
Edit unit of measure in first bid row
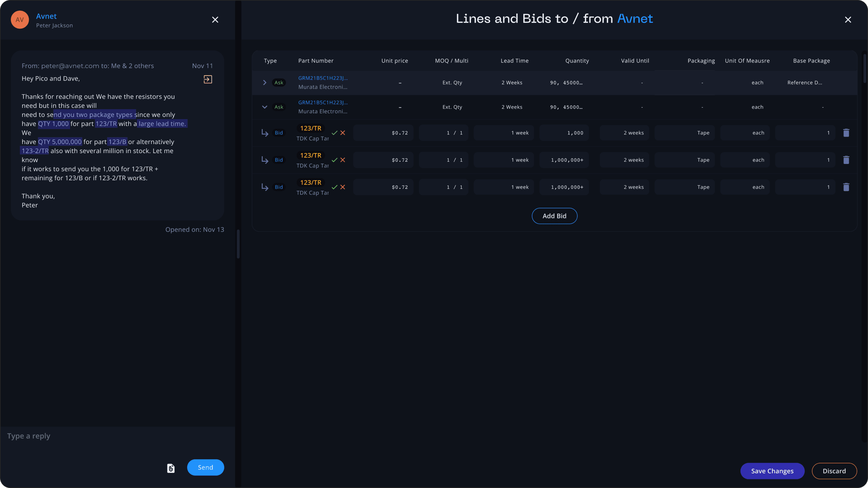[x=745, y=133]
